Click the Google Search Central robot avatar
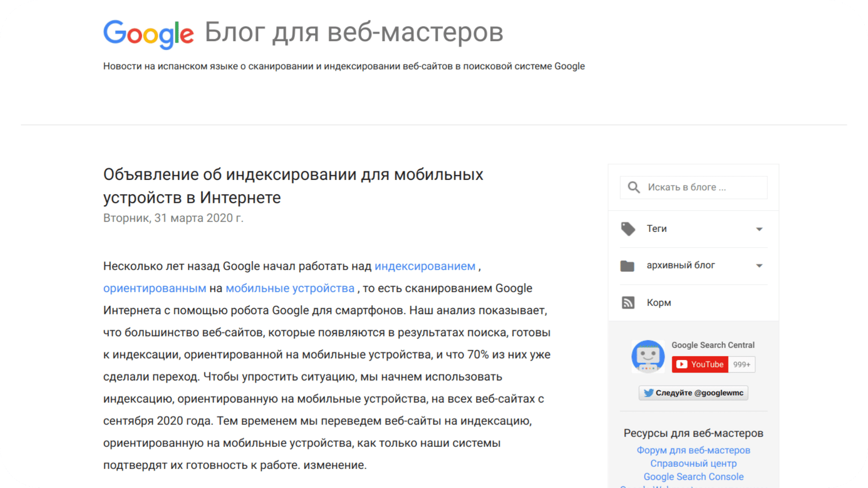This screenshot has width=868, height=488. (648, 357)
